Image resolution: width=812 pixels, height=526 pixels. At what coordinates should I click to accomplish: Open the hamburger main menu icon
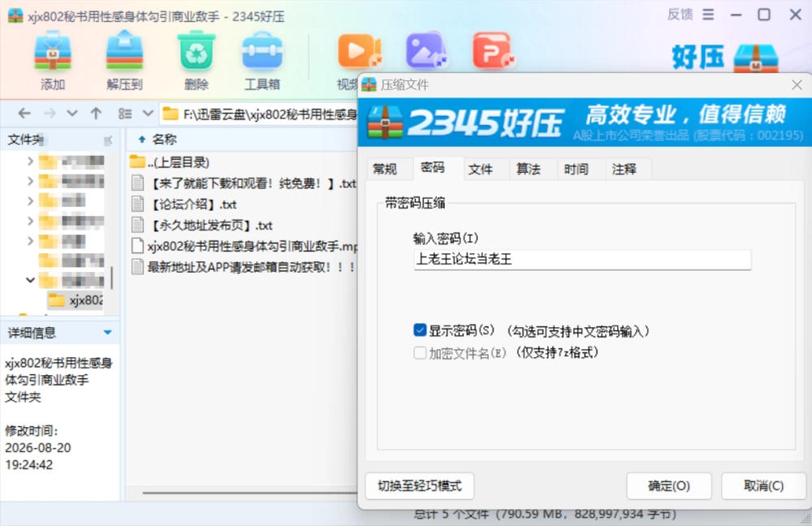pyautogui.click(x=708, y=15)
